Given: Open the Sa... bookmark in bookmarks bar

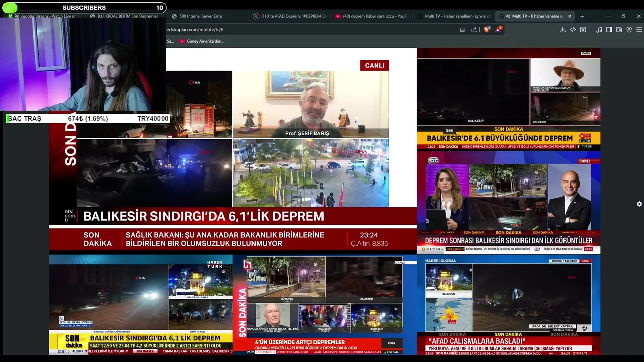Looking at the screenshot, I should pyautogui.click(x=170, y=41).
